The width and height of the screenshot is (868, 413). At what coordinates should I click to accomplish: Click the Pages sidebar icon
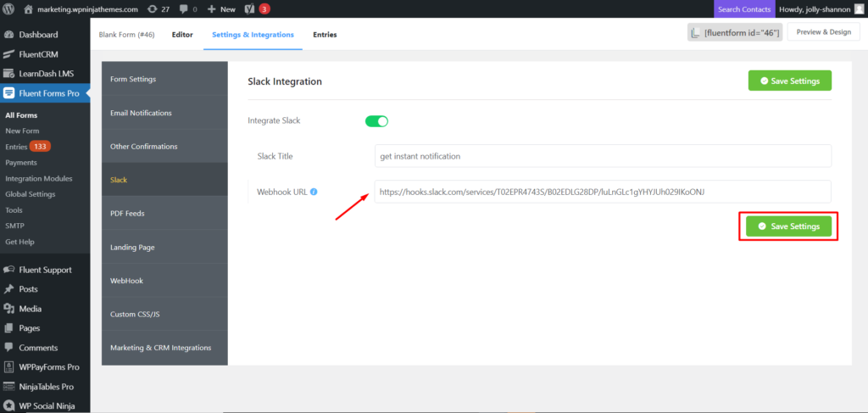point(8,327)
